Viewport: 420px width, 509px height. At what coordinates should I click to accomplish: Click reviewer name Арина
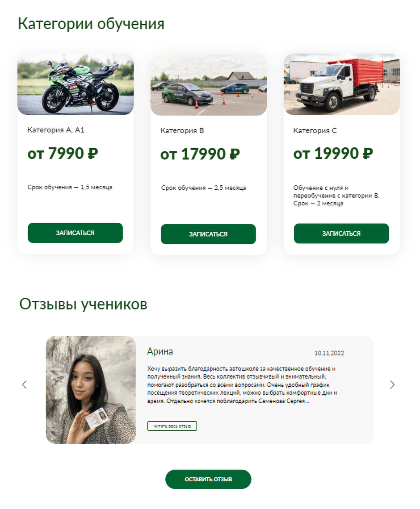160,351
